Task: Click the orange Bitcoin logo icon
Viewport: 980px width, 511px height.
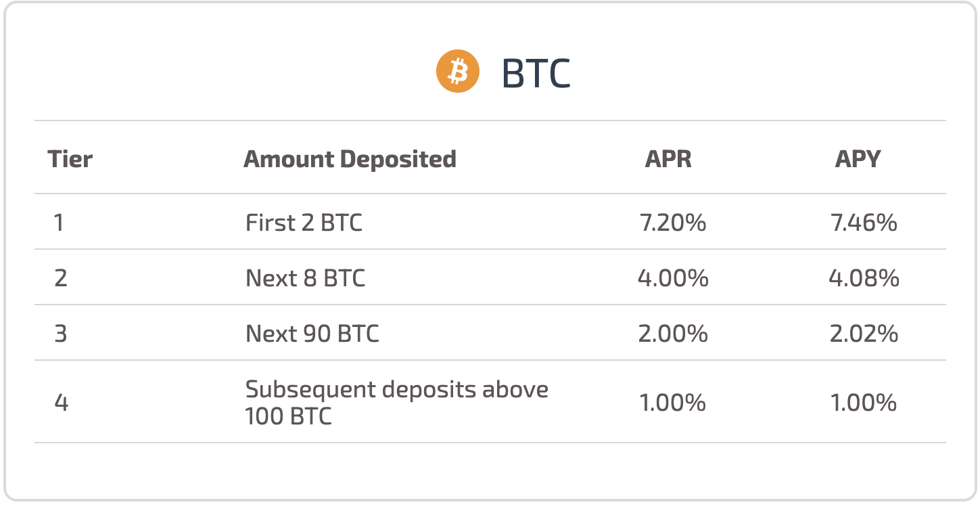Action: [x=458, y=72]
